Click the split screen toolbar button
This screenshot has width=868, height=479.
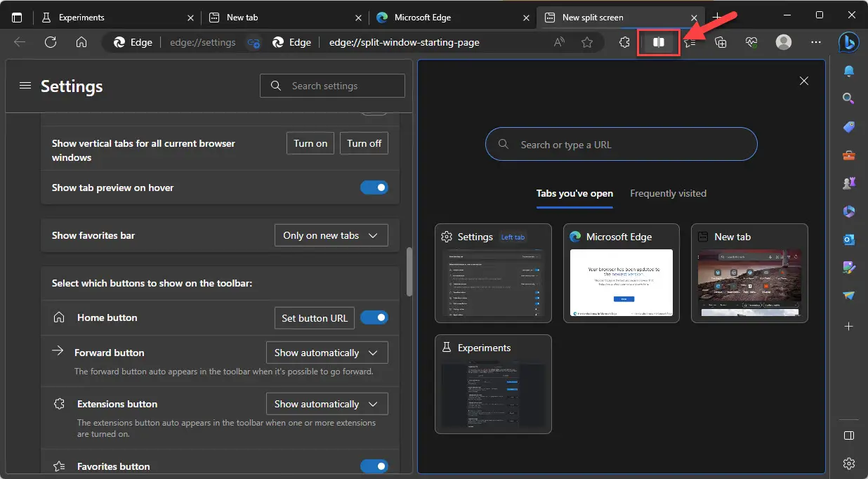coord(659,42)
